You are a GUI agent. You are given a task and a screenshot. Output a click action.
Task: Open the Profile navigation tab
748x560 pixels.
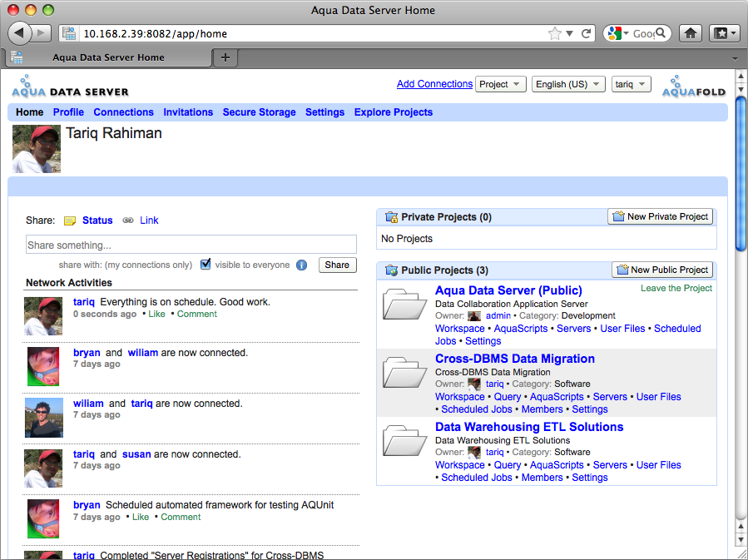click(68, 112)
